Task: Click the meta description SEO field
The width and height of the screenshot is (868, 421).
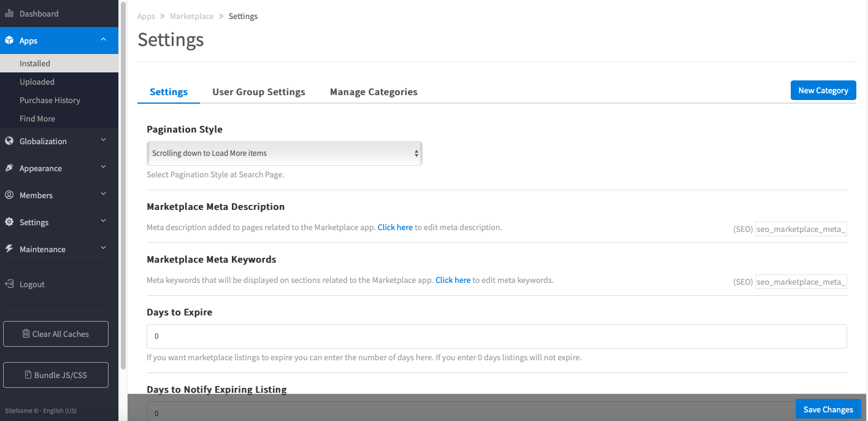Action: pos(801,229)
